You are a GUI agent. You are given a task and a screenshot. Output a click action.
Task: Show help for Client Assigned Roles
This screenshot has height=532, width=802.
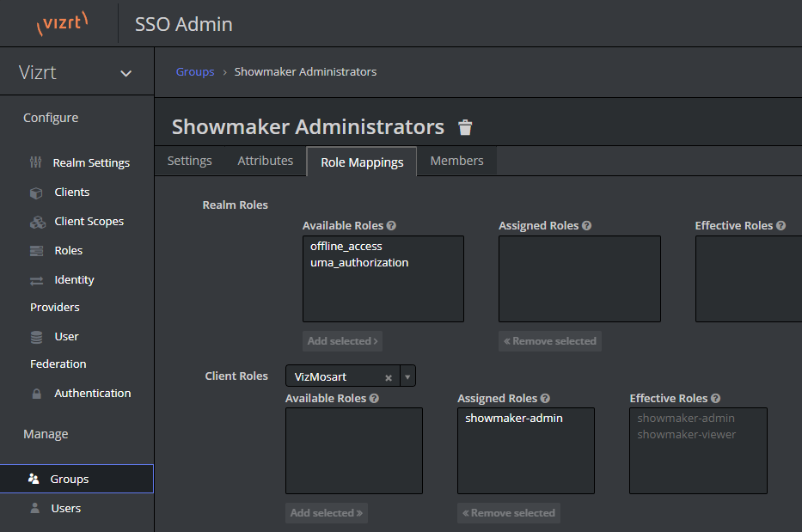pos(545,398)
